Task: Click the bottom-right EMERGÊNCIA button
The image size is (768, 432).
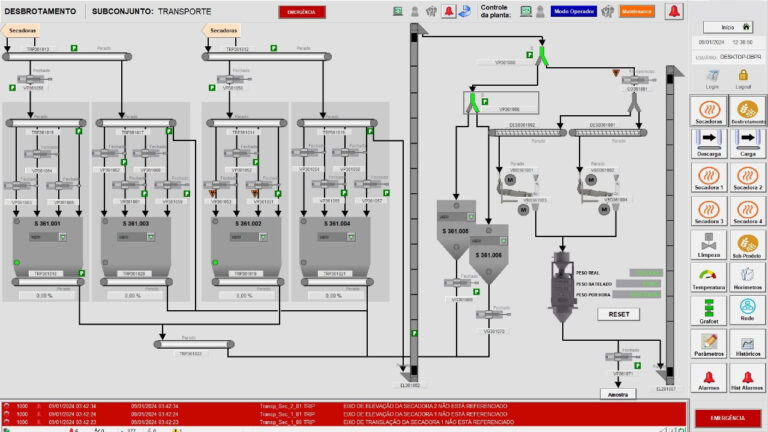Action: tap(727, 418)
